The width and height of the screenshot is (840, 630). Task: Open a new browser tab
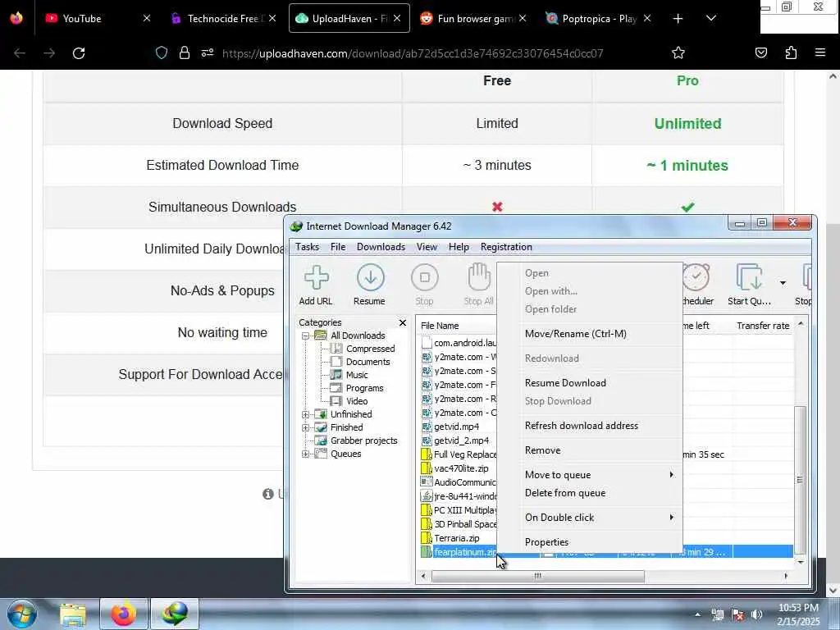(x=678, y=18)
